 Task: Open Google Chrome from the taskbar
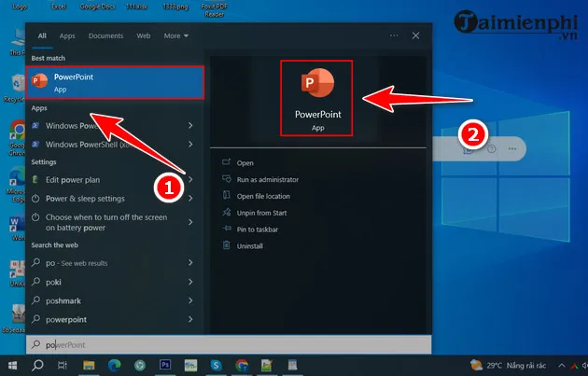coord(242,365)
